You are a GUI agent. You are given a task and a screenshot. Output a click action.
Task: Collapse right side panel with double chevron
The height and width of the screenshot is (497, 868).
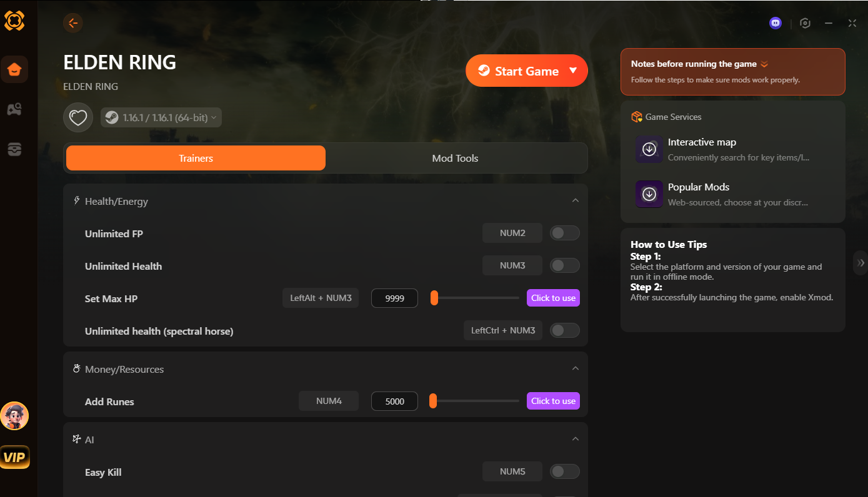(861, 263)
